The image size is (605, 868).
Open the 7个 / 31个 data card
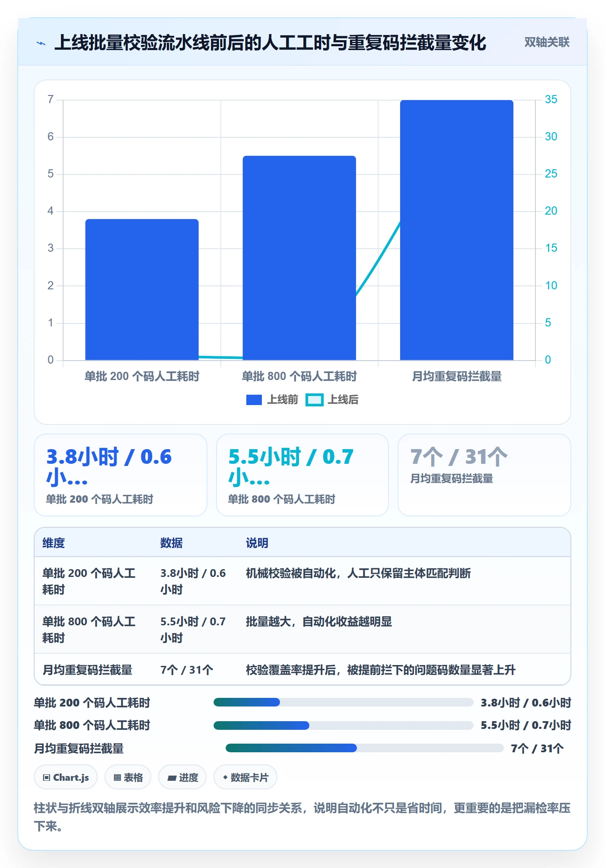484,475
